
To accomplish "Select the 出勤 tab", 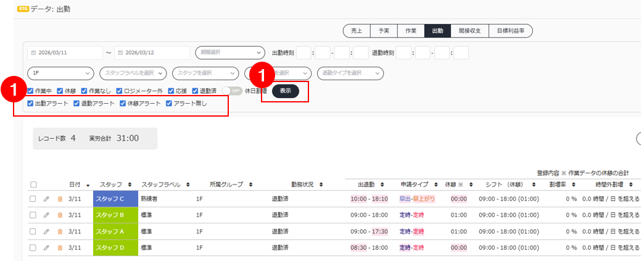I will (x=437, y=31).
